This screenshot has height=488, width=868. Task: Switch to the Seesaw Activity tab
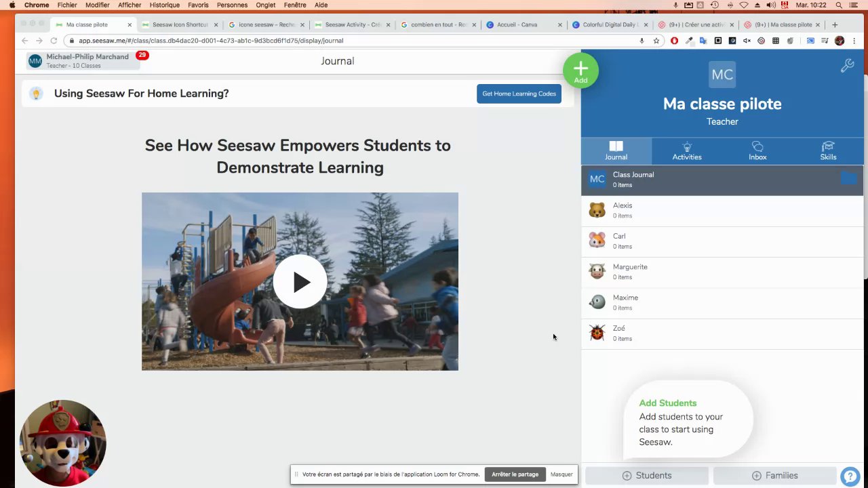[352, 25]
